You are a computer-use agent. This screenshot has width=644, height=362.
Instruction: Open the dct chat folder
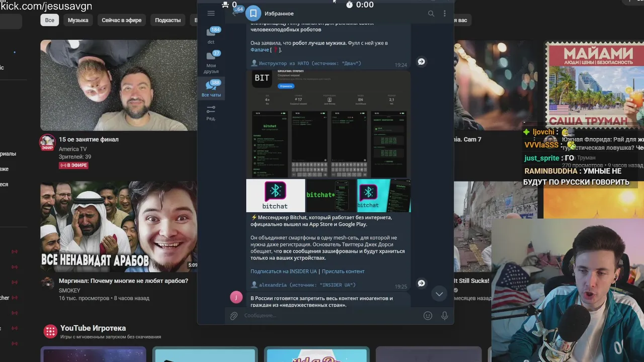[x=211, y=35]
